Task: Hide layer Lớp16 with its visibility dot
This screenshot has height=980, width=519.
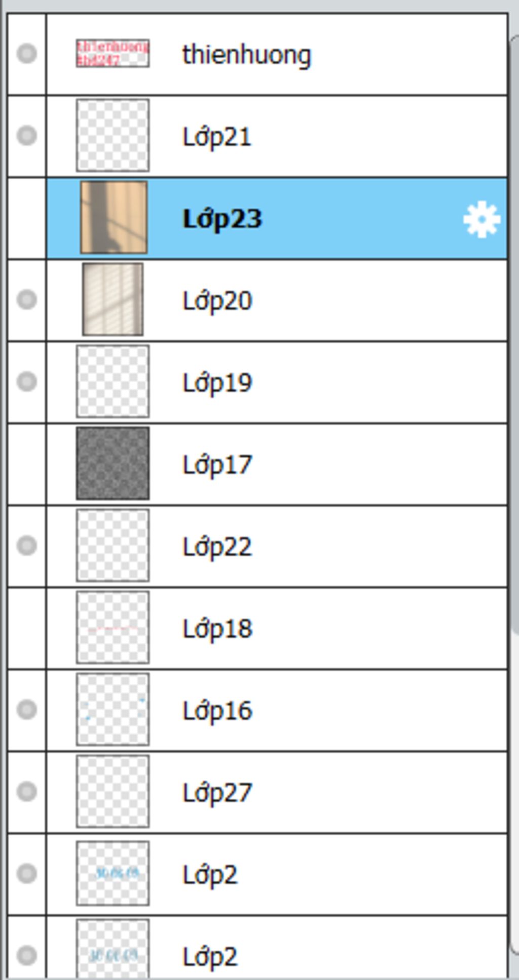Action: (x=27, y=710)
